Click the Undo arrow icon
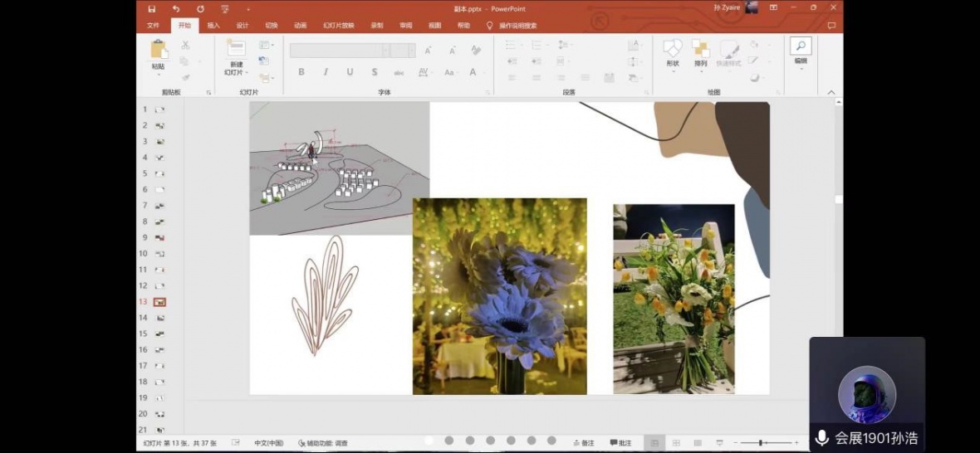This screenshot has width=980, height=453. tap(176, 8)
